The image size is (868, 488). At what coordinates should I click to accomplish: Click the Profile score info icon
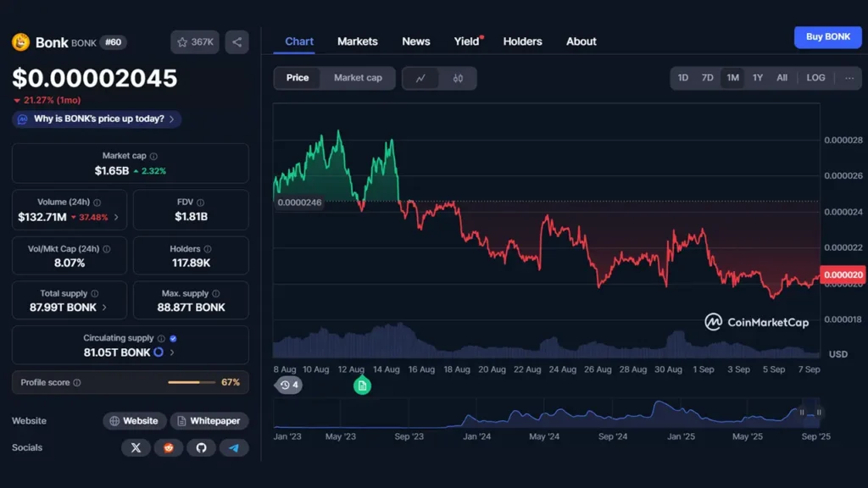tap(77, 382)
